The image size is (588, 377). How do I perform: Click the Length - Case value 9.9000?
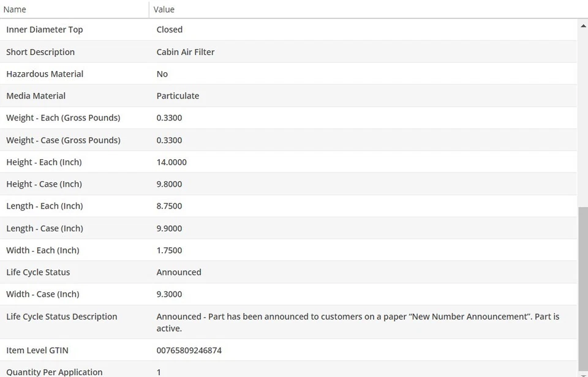click(169, 228)
